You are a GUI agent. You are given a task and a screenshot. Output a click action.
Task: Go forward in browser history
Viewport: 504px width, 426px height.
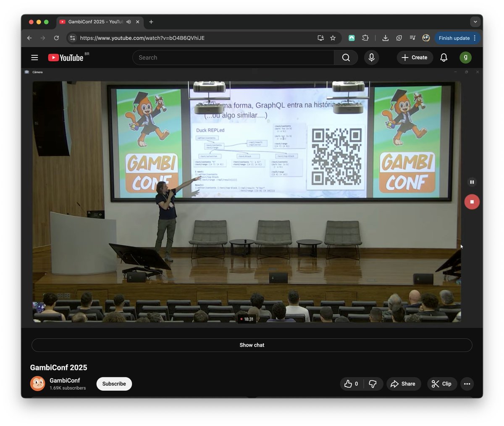point(43,38)
